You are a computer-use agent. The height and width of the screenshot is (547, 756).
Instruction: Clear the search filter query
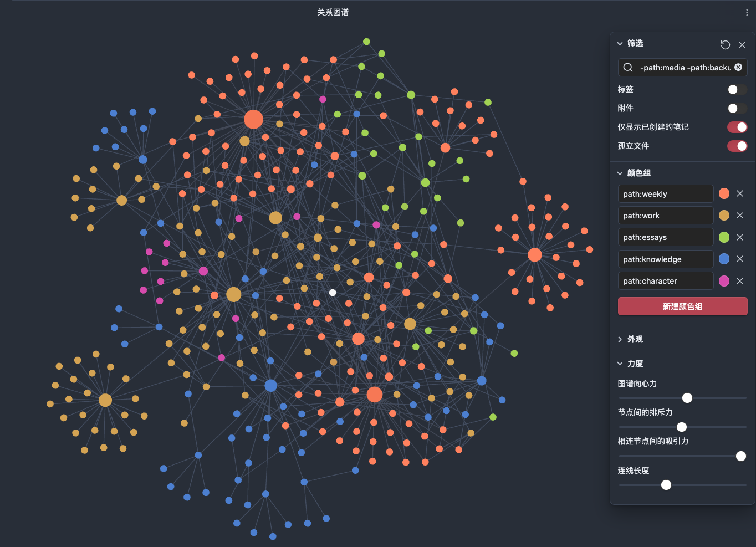pos(738,67)
